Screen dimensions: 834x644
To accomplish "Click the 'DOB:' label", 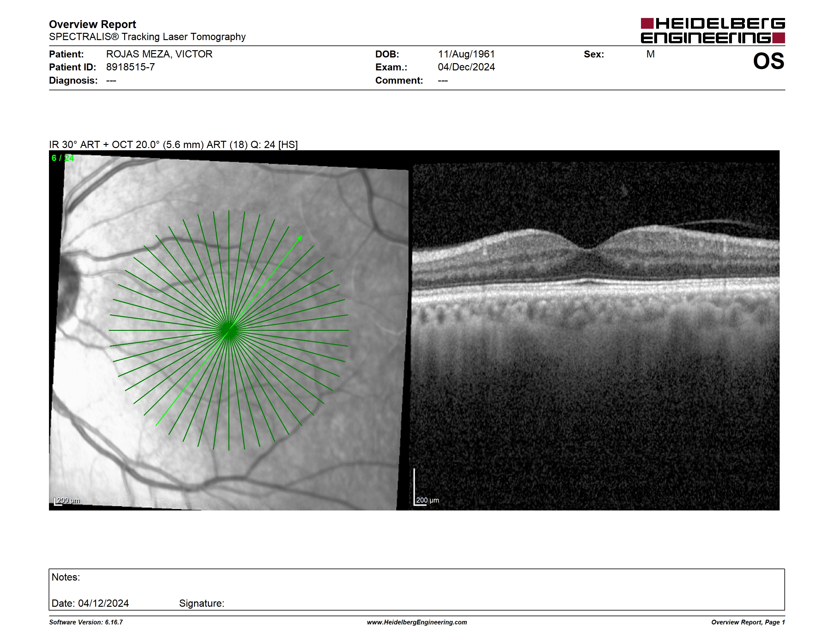I will (x=387, y=54).
